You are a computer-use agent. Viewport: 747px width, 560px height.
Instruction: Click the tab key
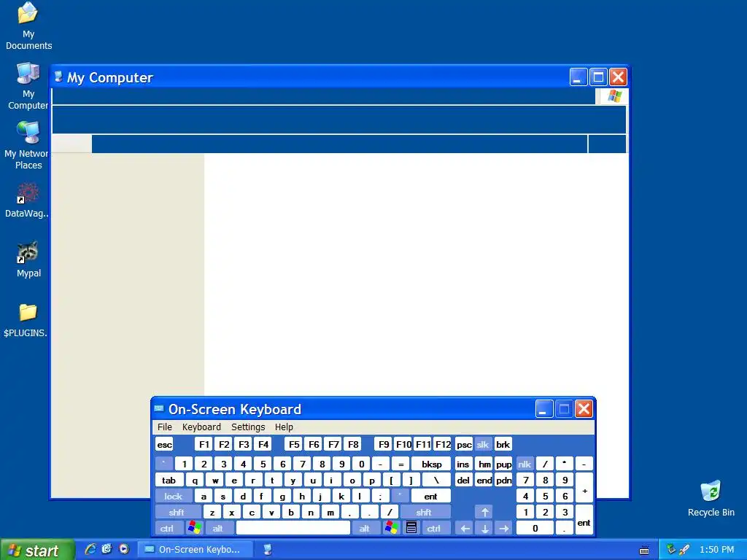[169, 480]
